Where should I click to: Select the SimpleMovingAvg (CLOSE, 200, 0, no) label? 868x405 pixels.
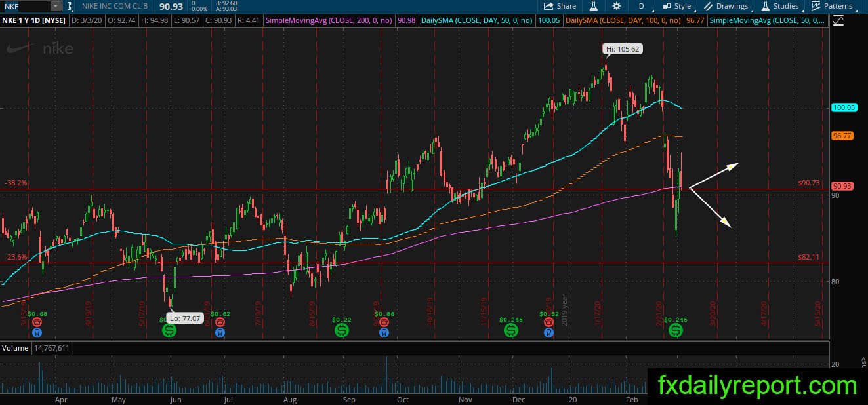point(329,21)
